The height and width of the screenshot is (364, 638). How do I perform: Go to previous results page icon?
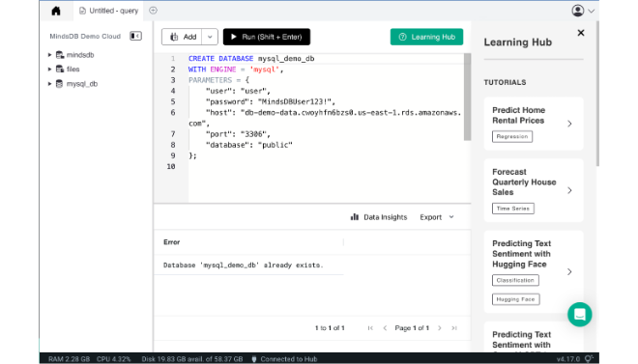click(385, 328)
